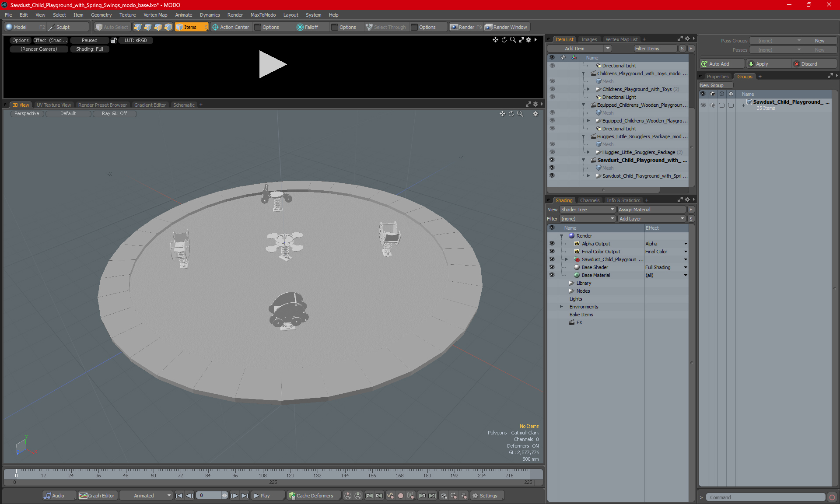840x504 pixels.
Task: Switch to the UV Texture View tab
Action: click(53, 105)
